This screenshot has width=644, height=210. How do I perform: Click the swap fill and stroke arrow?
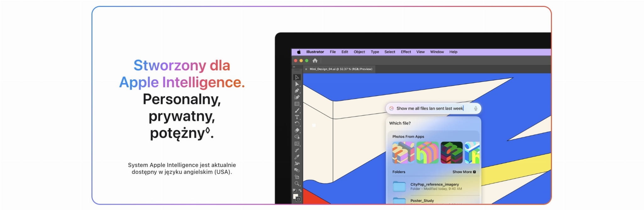click(300, 191)
